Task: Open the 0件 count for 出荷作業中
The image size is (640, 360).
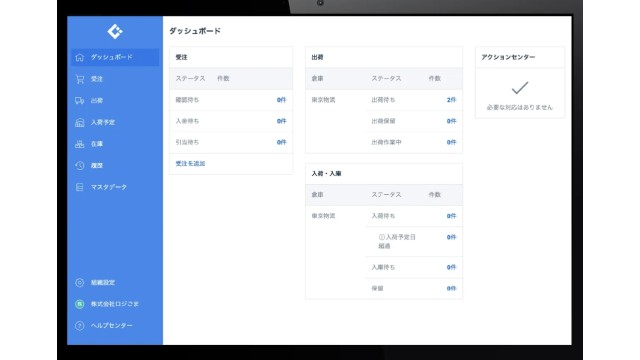Action: point(451,142)
